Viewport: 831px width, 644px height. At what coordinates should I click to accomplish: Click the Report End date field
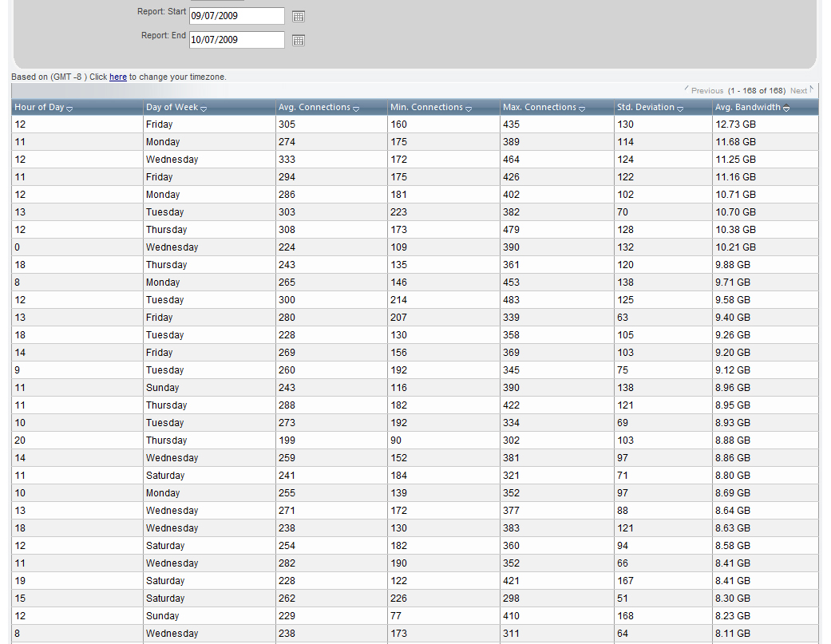coord(236,40)
